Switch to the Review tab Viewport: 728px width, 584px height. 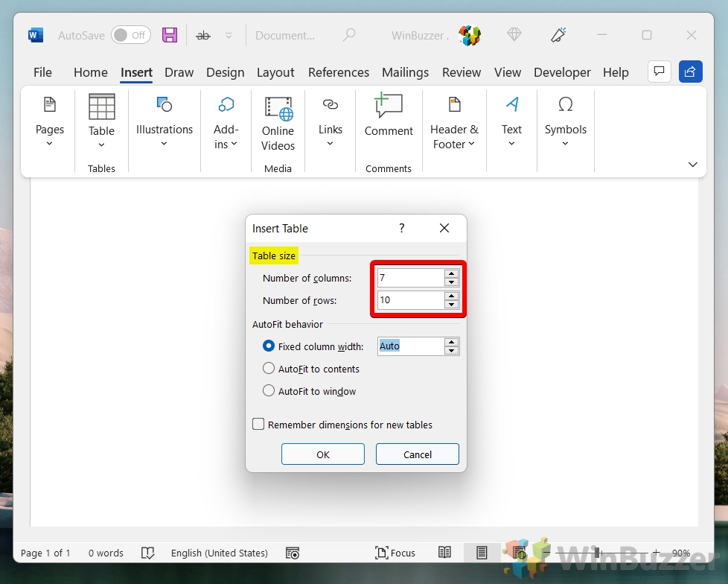coord(462,72)
